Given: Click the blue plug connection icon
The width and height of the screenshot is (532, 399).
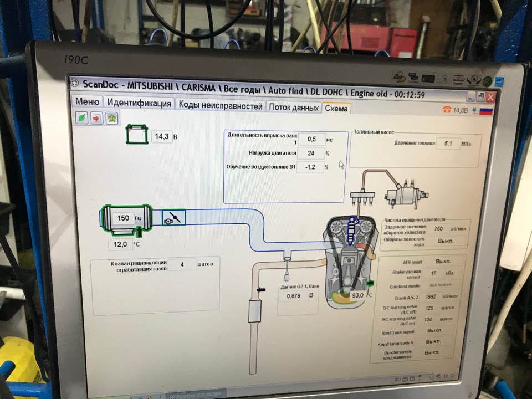Looking at the screenshot, I should pyautogui.click(x=474, y=111).
